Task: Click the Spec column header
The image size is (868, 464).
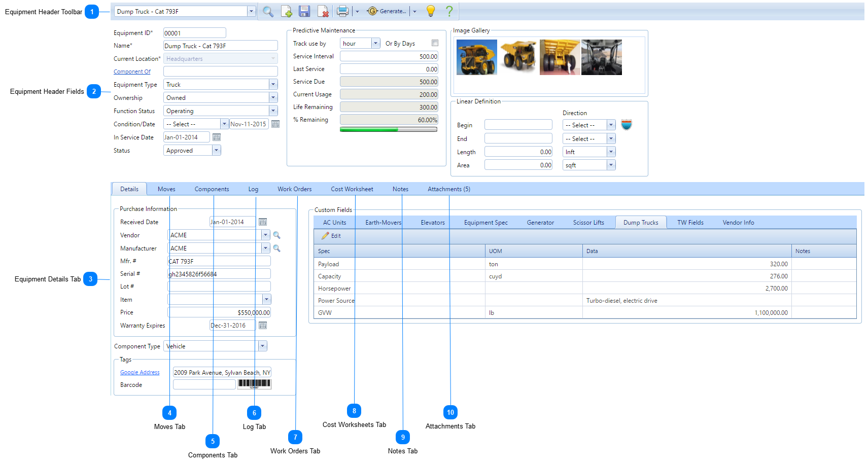Action: pyautogui.click(x=399, y=251)
